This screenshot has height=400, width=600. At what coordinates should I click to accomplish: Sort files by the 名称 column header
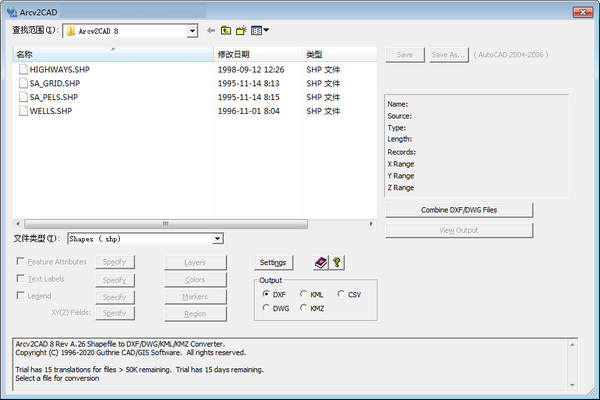click(113, 54)
